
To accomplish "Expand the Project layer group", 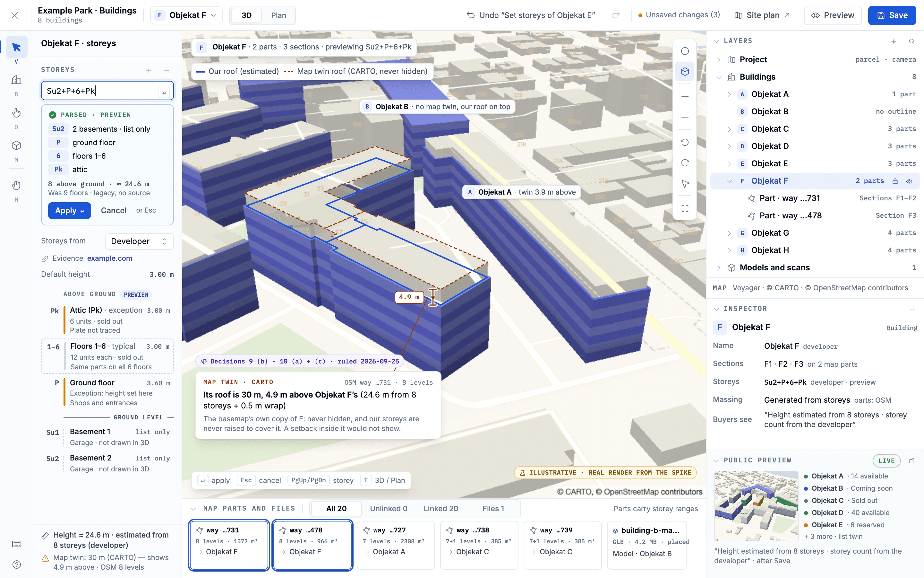I will click(719, 60).
